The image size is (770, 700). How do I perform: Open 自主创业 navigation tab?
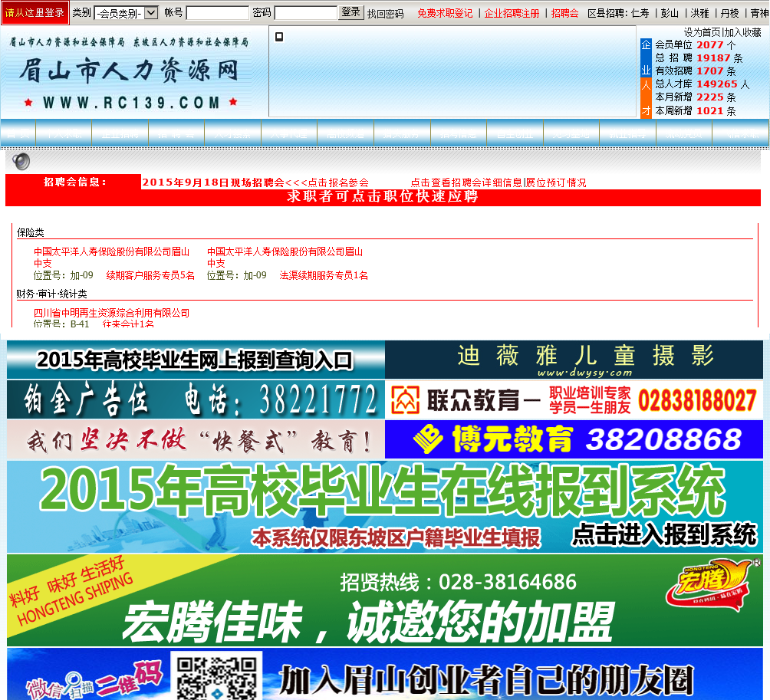pos(515,133)
